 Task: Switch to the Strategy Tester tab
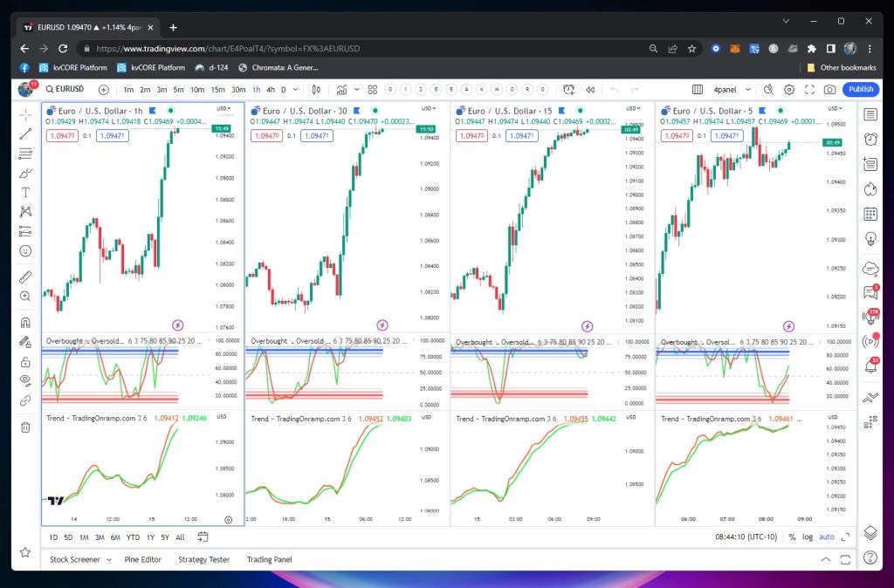coord(203,560)
